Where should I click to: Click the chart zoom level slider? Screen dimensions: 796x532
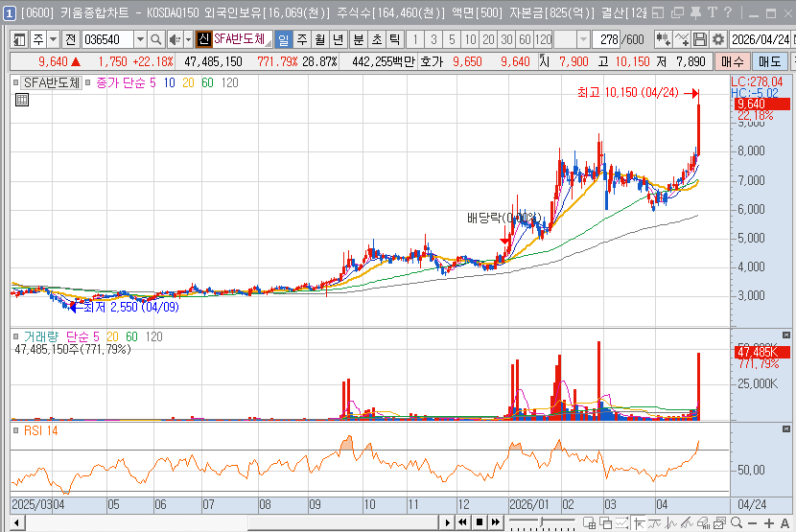542,521
